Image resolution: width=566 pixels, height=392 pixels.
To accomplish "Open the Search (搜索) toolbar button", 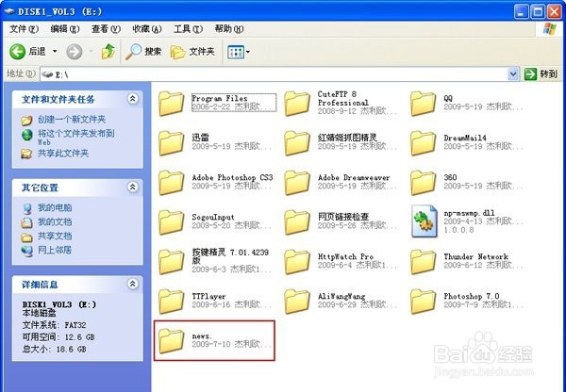I will click(x=143, y=52).
